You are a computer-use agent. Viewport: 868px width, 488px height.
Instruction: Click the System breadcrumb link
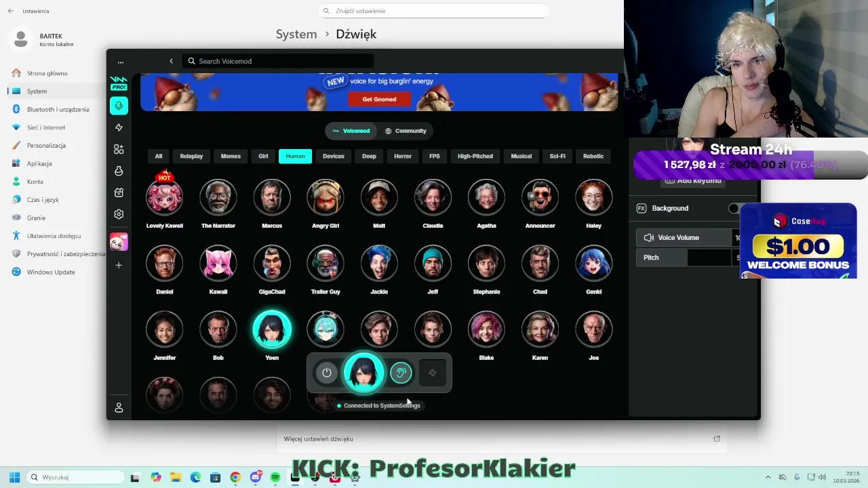point(296,34)
